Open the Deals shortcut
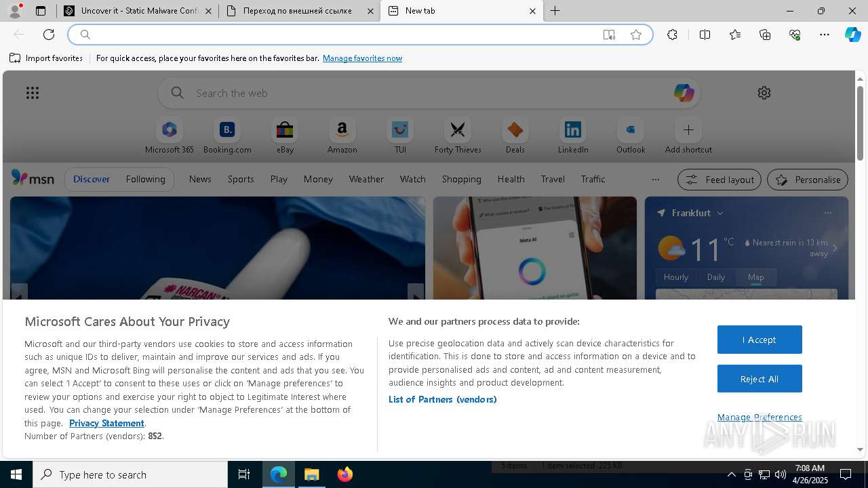868x488 pixels. [515, 136]
